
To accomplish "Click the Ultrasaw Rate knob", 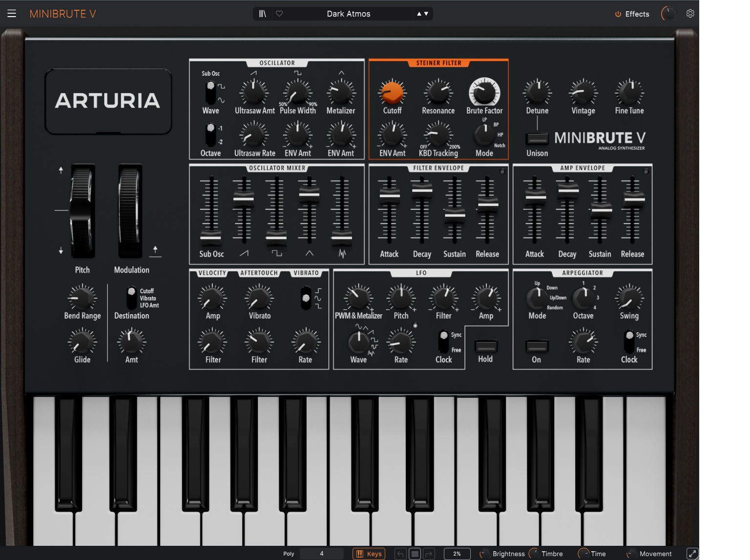I will [x=254, y=135].
